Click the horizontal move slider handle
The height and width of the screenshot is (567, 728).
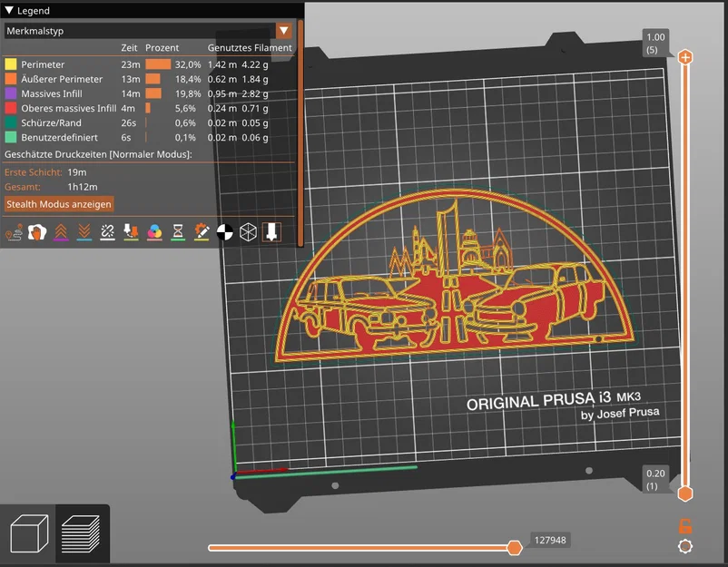tap(515, 547)
